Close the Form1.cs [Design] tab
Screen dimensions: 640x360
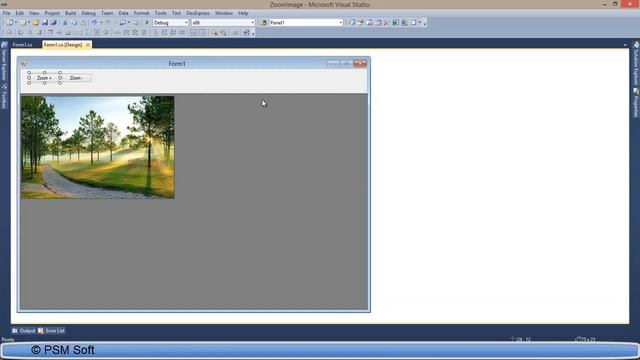click(x=88, y=44)
